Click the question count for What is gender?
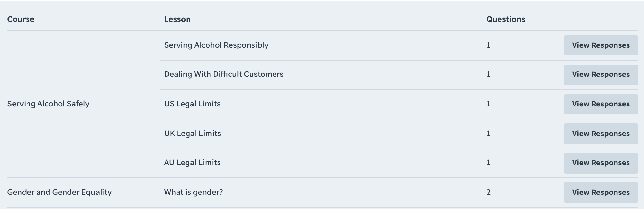This screenshot has width=644, height=209. click(x=489, y=192)
